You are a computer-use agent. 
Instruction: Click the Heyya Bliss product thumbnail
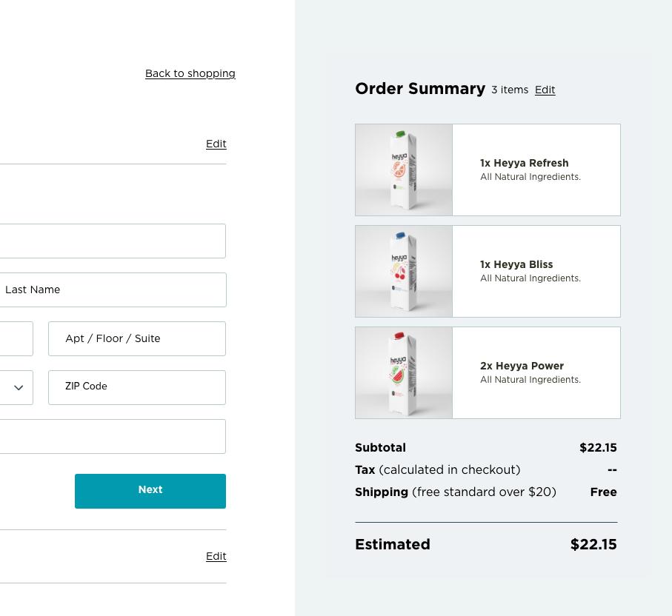404,272
